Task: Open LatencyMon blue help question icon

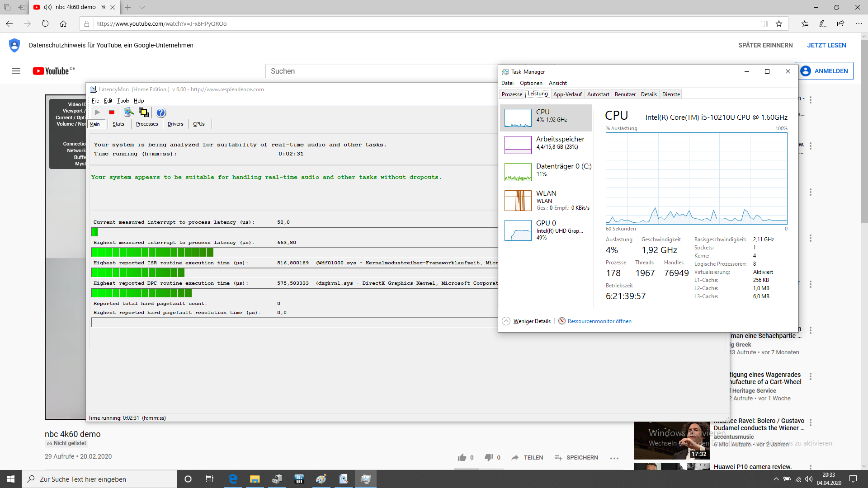Action: (x=161, y=113)
